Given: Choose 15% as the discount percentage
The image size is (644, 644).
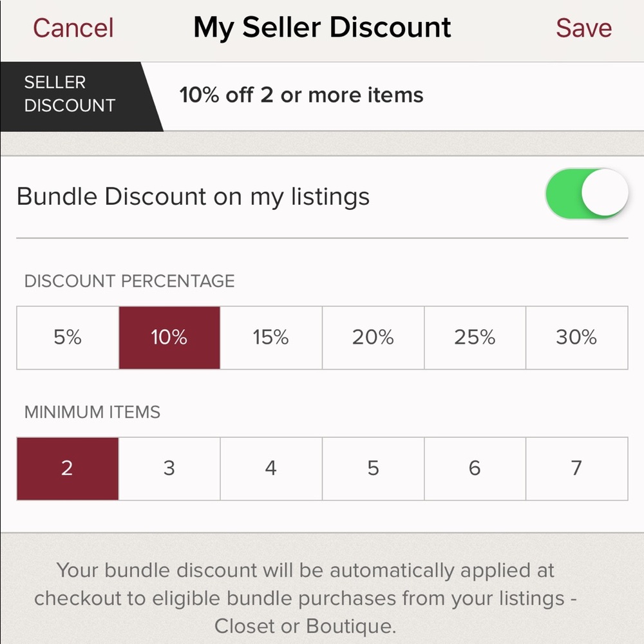Looking at the screenshot, I should point(270,337).
